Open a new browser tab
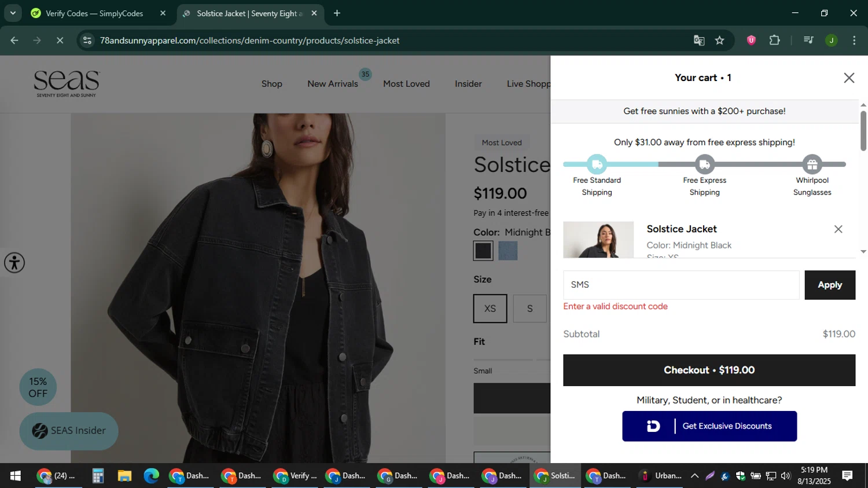 tap(337, 13)
